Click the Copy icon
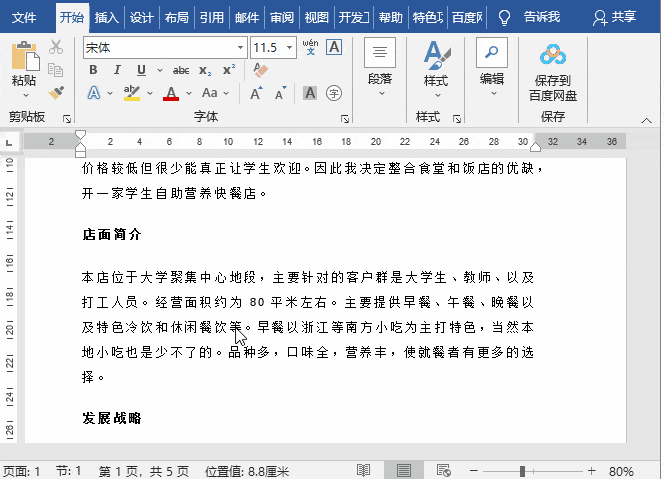The image size is (664, 479). click(55, 70)
